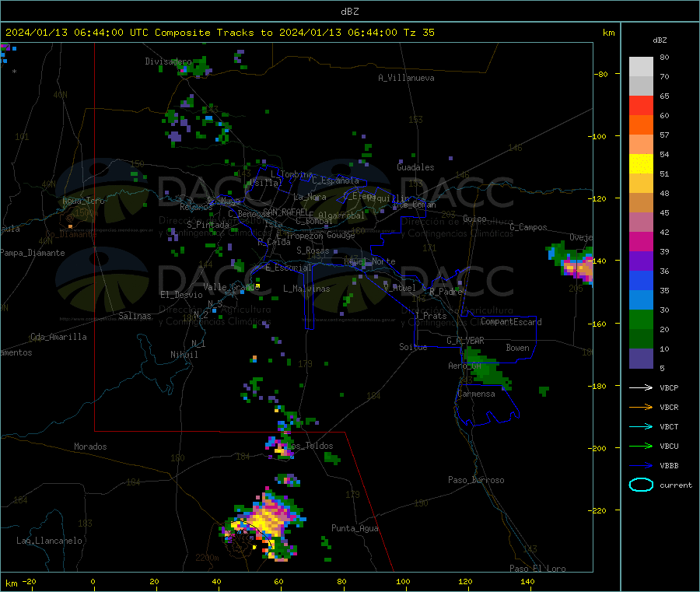Click the -80 km vertical axis tick

coord(601,74)
